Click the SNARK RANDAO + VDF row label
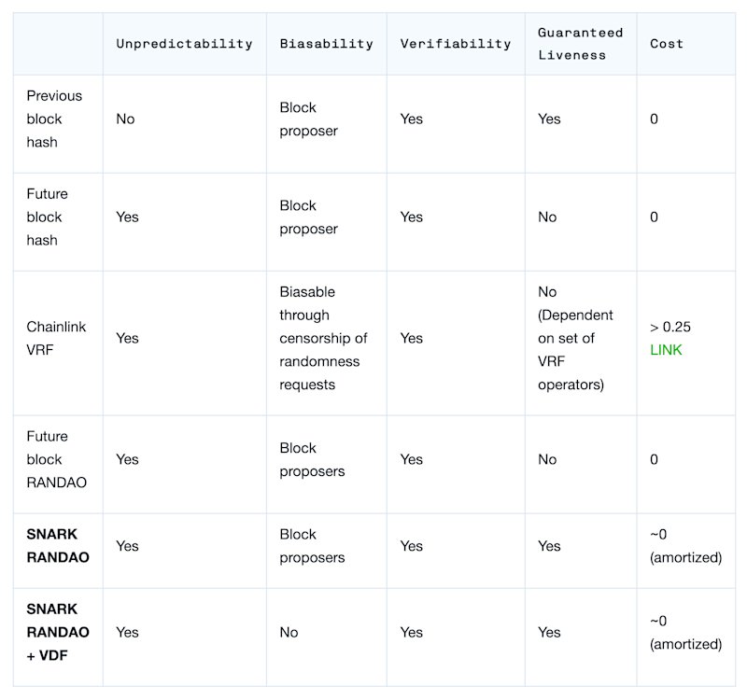747x700 pixels. [x=58, y=633]
